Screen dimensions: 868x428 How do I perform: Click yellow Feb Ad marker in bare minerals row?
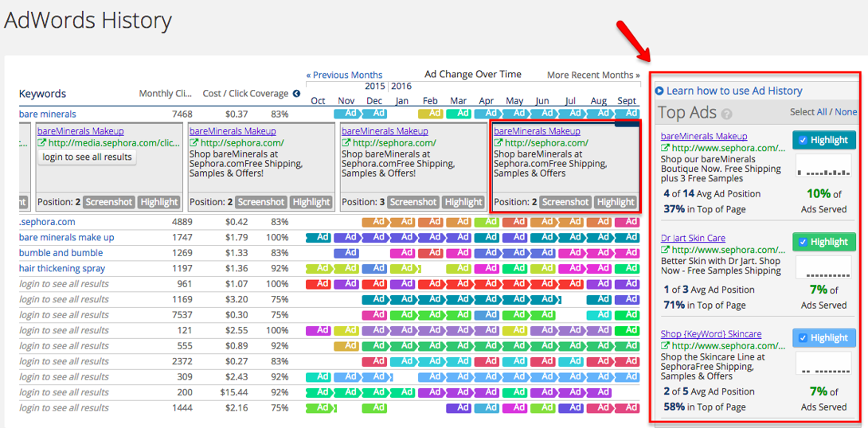tap(432, 114)
